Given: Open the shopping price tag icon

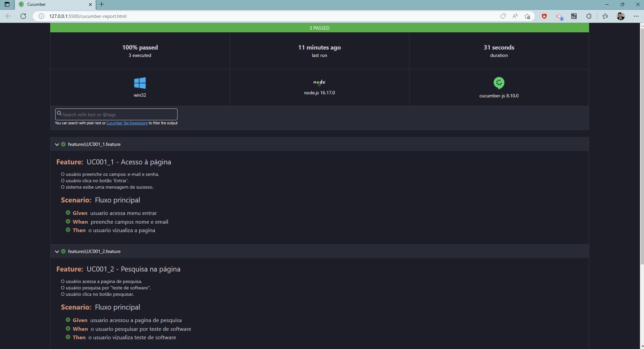Looking at the screenshot, I should click(503, 16).
